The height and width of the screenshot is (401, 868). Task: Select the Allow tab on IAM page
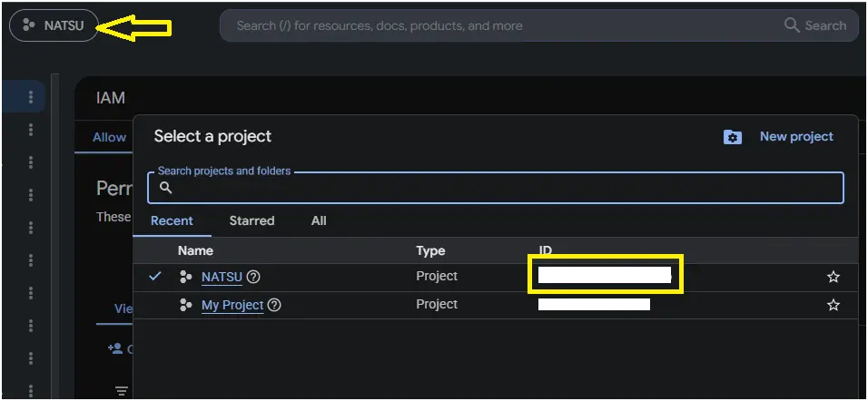click(109, 137)
